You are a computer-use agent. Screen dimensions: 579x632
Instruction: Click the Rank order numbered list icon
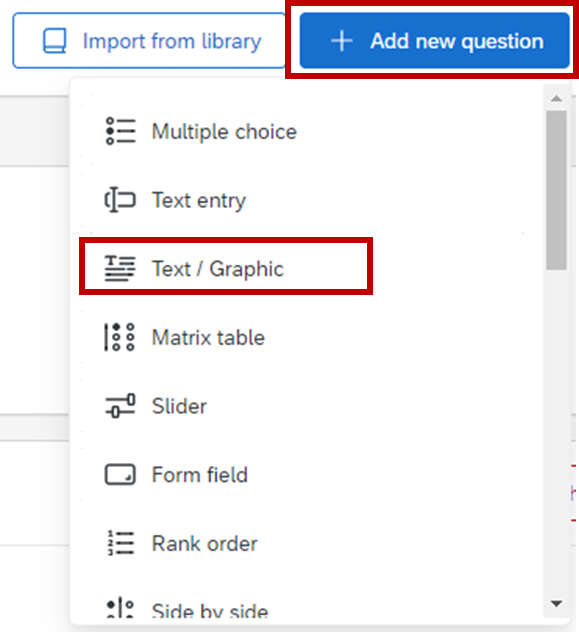click(120, 543)
